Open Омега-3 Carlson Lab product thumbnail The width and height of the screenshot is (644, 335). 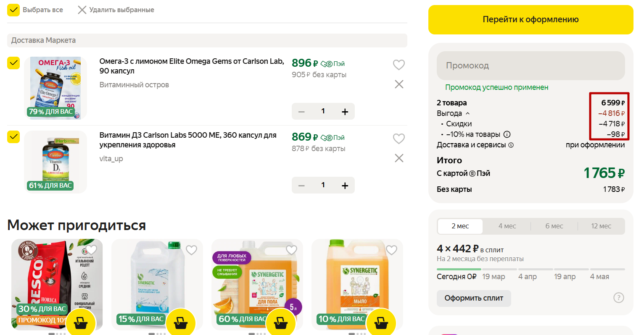click(55, 88)
